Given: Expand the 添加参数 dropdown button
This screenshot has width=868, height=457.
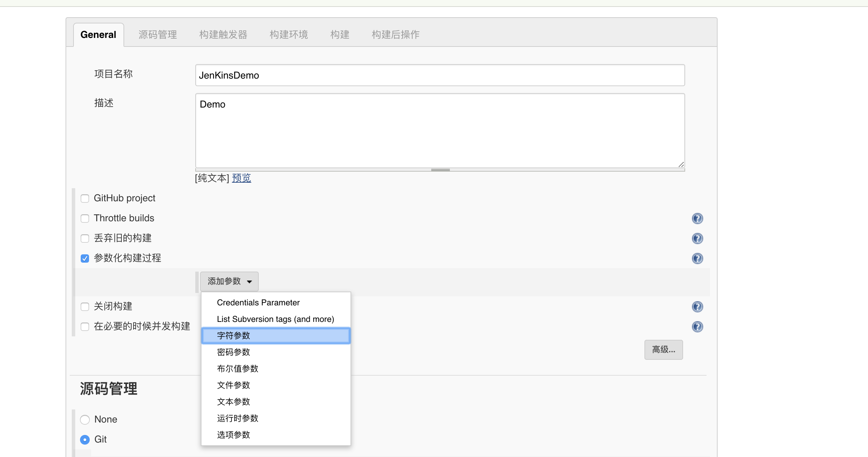Looking at the screenshot, I should (229, 282).
